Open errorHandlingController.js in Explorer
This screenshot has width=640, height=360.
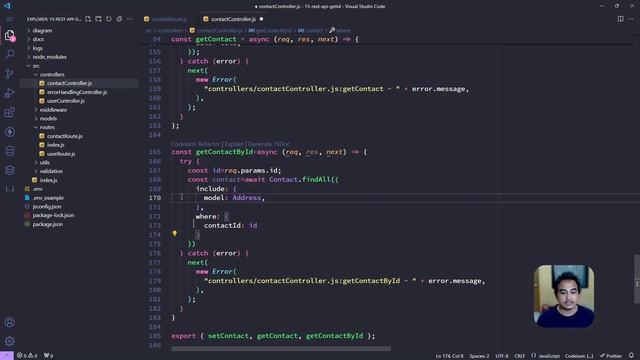click(x=77, y=92)
